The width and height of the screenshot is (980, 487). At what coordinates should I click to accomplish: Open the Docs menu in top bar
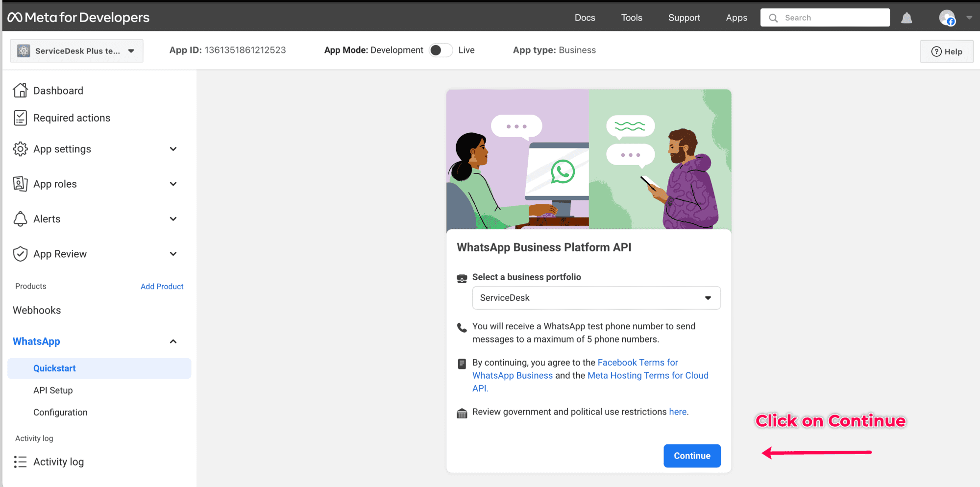click(x=585, y=18)
